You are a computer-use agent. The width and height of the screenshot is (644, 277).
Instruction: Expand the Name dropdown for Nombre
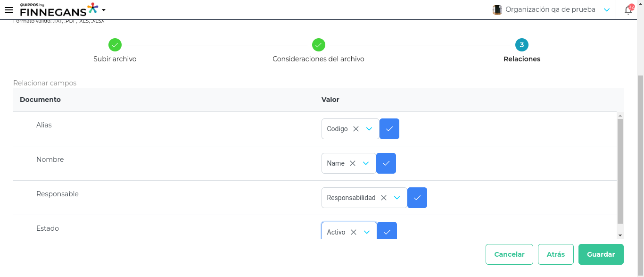tap(366, 163)
